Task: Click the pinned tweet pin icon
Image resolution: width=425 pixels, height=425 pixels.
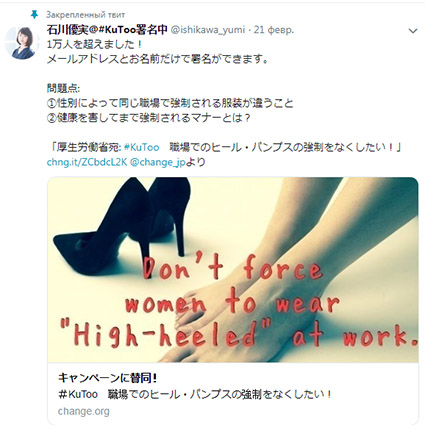Action: 34,14
